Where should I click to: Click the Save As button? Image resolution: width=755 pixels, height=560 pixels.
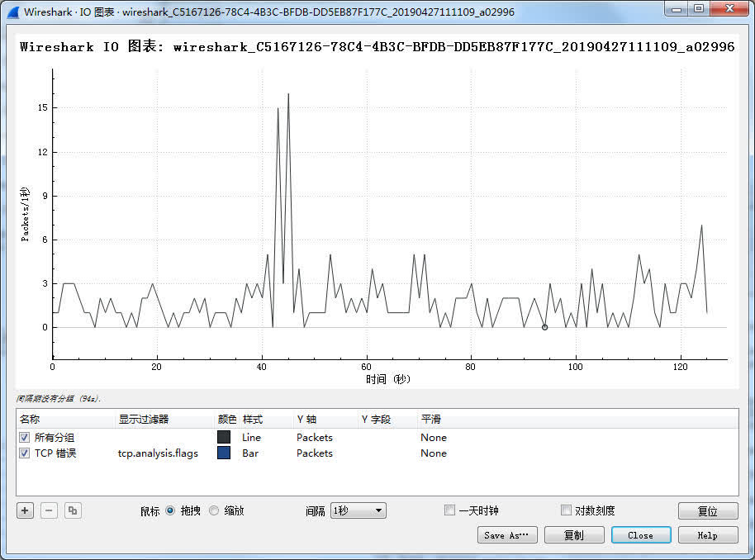[507, 535]
